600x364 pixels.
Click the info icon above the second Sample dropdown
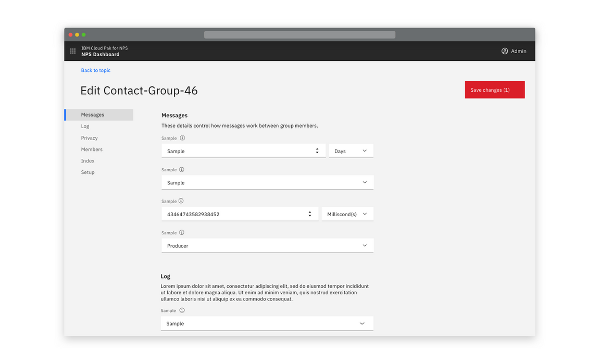click(182, 169)
